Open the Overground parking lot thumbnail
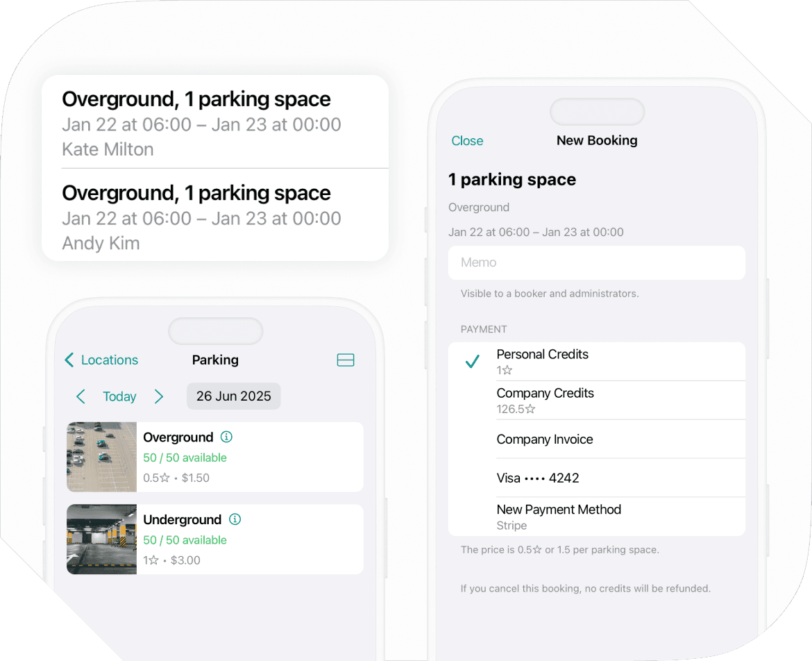812x661 pixels. 102,457
